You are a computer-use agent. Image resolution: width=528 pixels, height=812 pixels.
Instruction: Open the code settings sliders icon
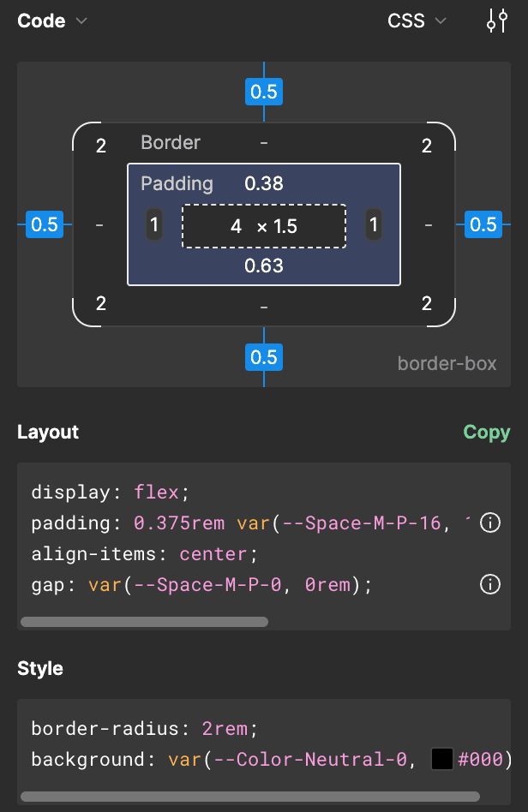[x=496, y=21]
